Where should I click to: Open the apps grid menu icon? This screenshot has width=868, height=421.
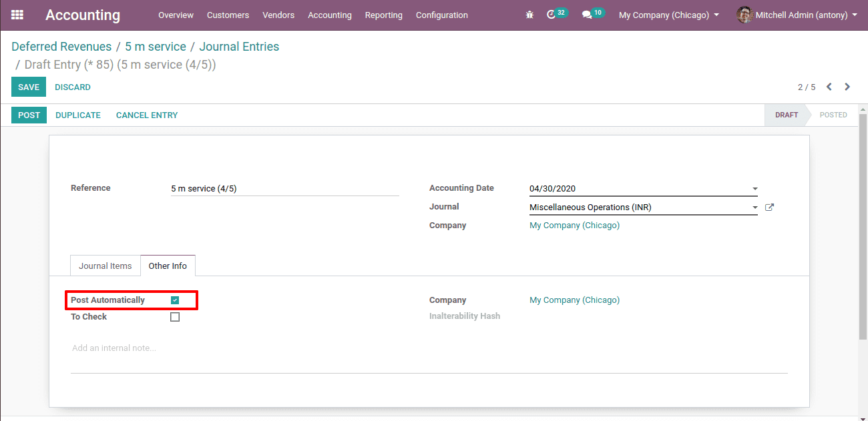tap(17, 15)
